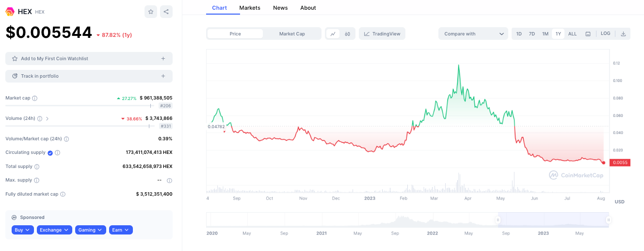Click Track in portfolio button
The width and height of the screenshot is (644, 251).
click(89, 76)
